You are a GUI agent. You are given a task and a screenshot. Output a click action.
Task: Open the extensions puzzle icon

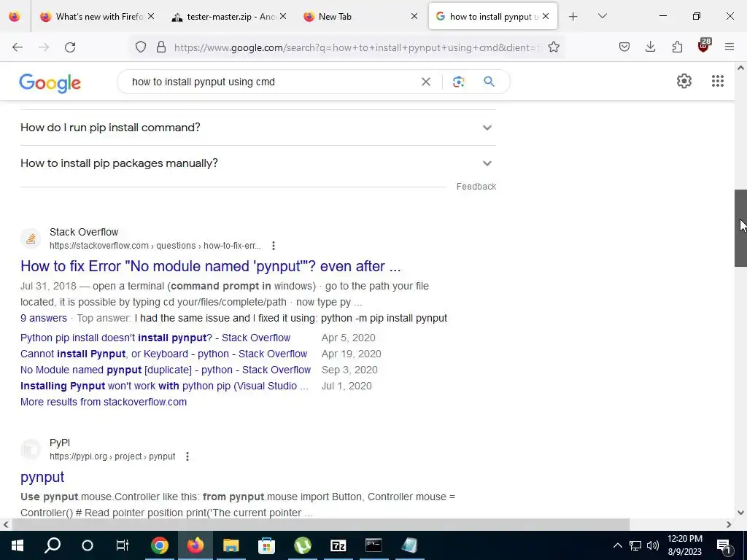click(677, 47)
